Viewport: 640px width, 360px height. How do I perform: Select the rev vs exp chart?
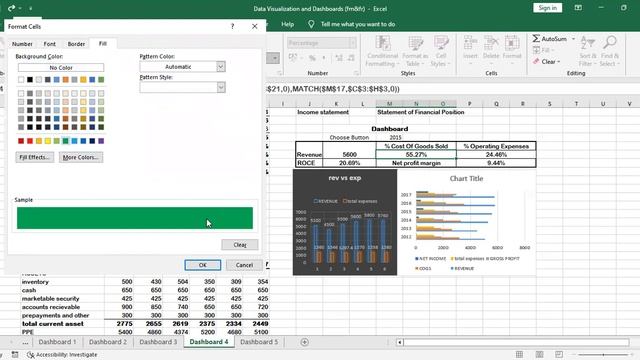click(x=345, y=222)
